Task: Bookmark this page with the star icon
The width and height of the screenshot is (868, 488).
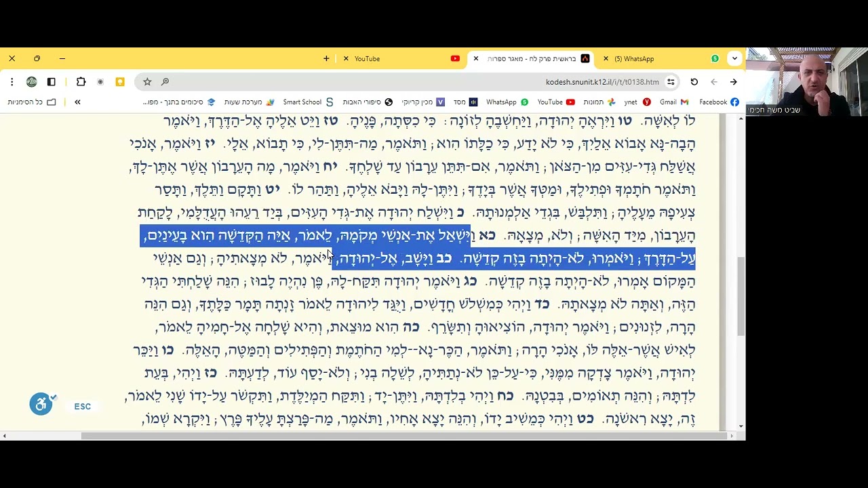Action: point(147,82)
